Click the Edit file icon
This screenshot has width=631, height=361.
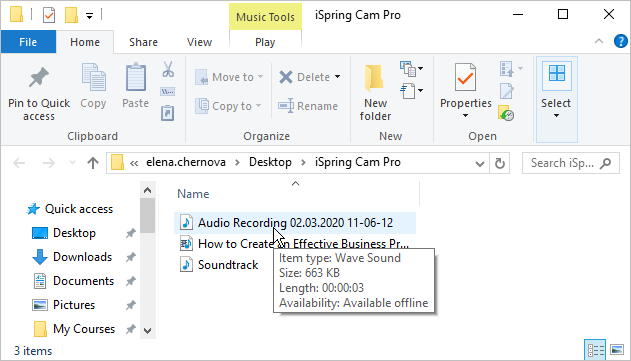tap(507, 91)
